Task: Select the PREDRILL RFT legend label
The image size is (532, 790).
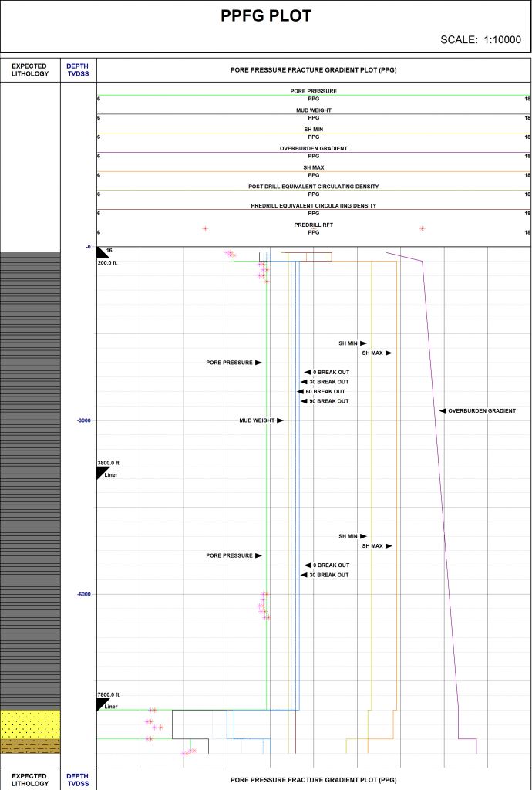Action: (x=314, y=225)
